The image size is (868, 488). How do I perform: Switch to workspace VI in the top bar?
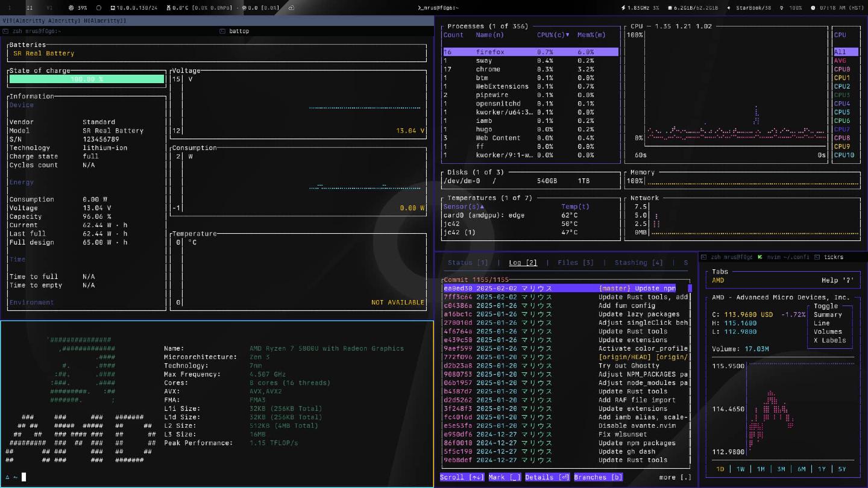click(x=49, y=8)
